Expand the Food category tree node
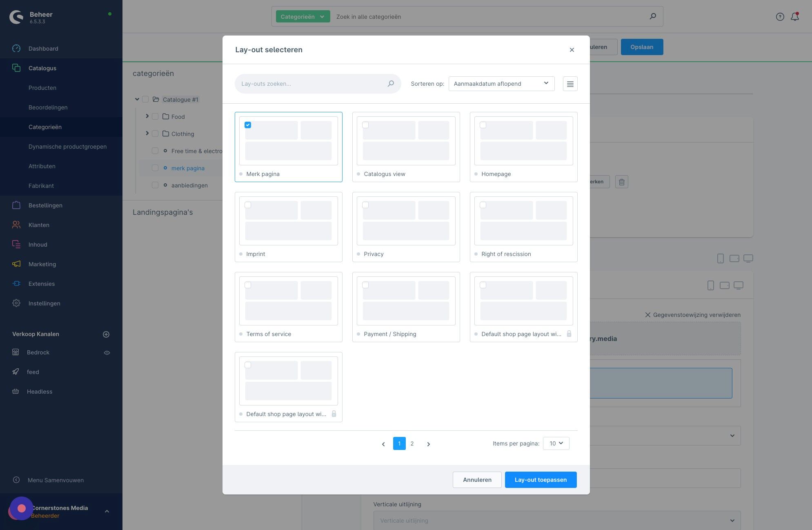Viewport: 812px width, 530px height. click(147, 116)
